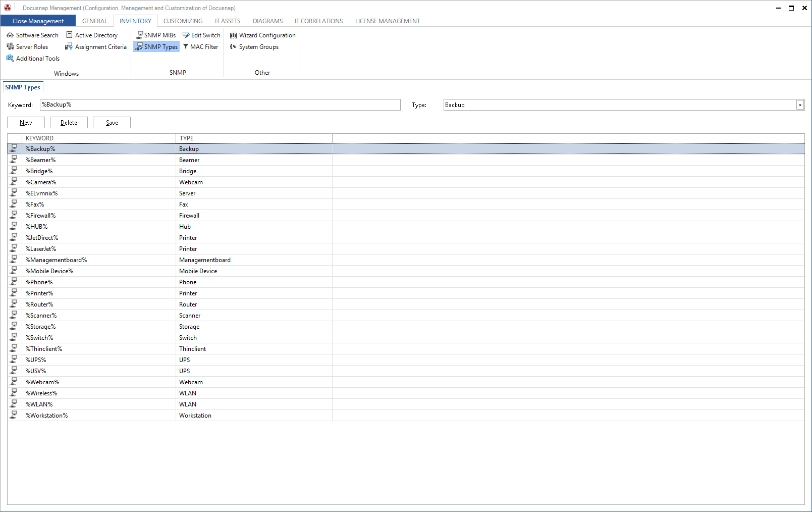This screenshot has width=812, height=512.
Task: Select the %Webcam% keyword cell
Action: point(99,382)
